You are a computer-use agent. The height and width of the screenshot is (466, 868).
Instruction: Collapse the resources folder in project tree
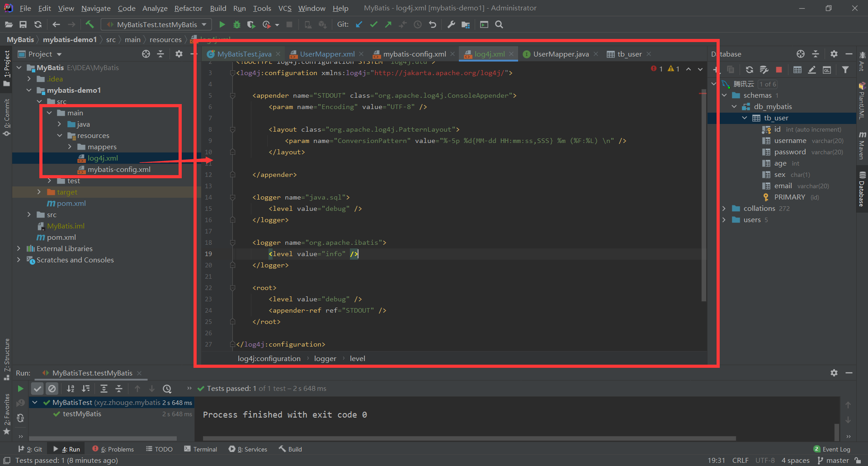(60, 135)
